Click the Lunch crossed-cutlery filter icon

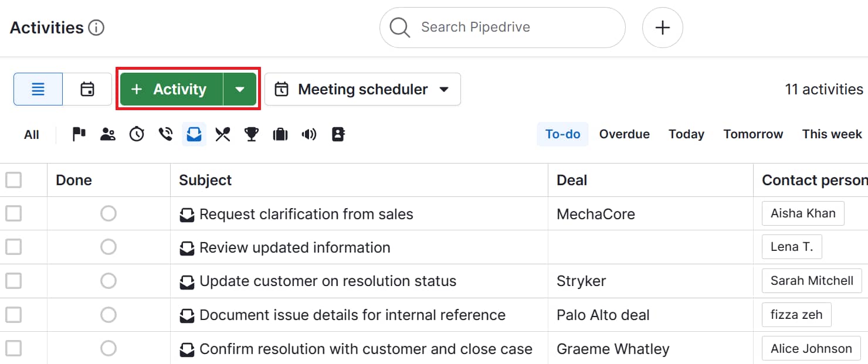pyautogui.click(x=222, y=134)
